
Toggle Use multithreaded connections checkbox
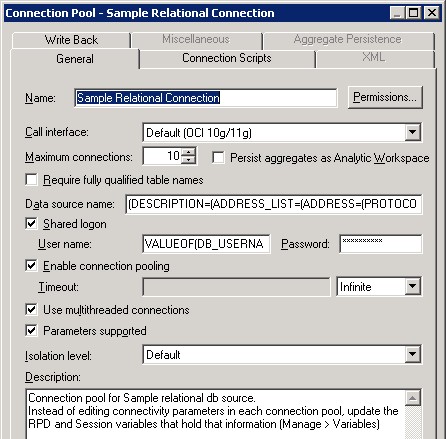31,310
